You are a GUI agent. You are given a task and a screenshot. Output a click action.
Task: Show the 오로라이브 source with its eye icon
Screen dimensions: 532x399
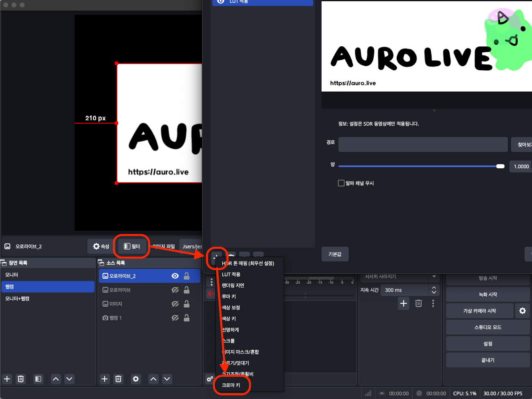(x=175, y=290)
